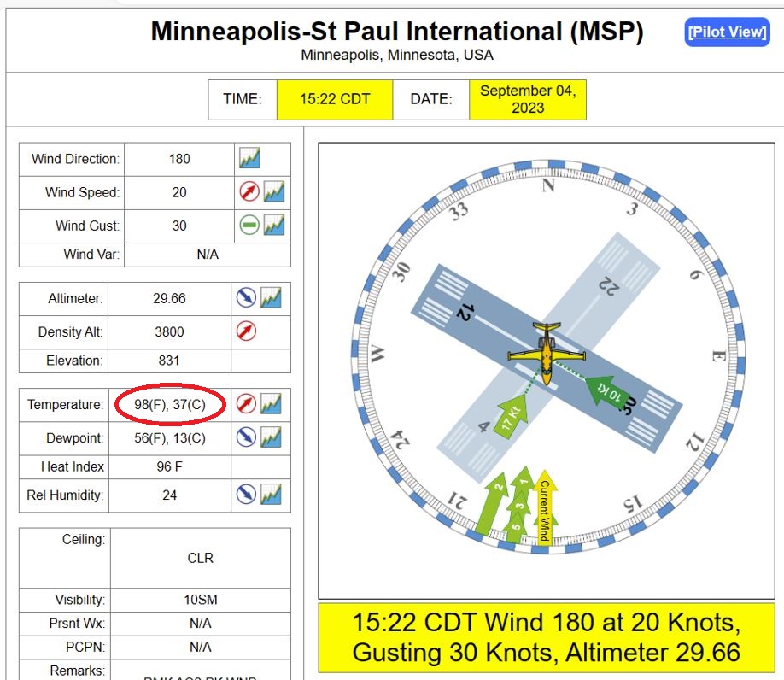Click the Ceiling value CLR

pos(200,558)
